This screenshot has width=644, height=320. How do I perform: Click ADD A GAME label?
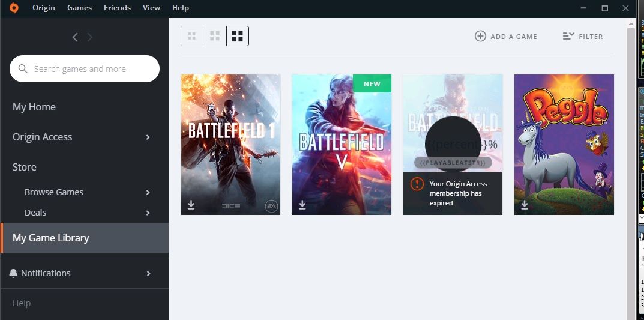[514, 37]
